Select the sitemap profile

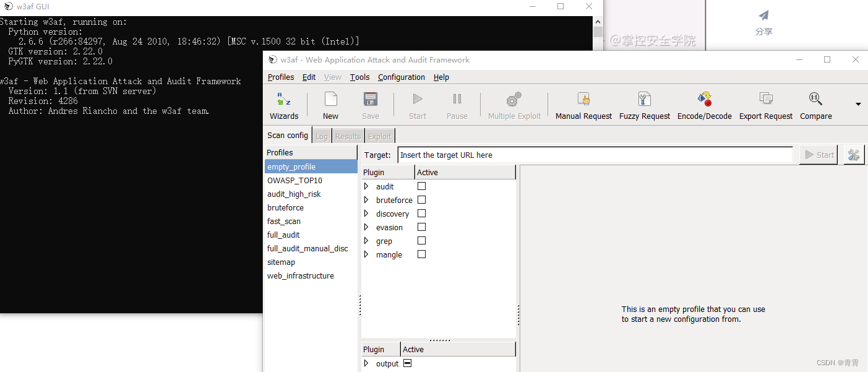311,262
